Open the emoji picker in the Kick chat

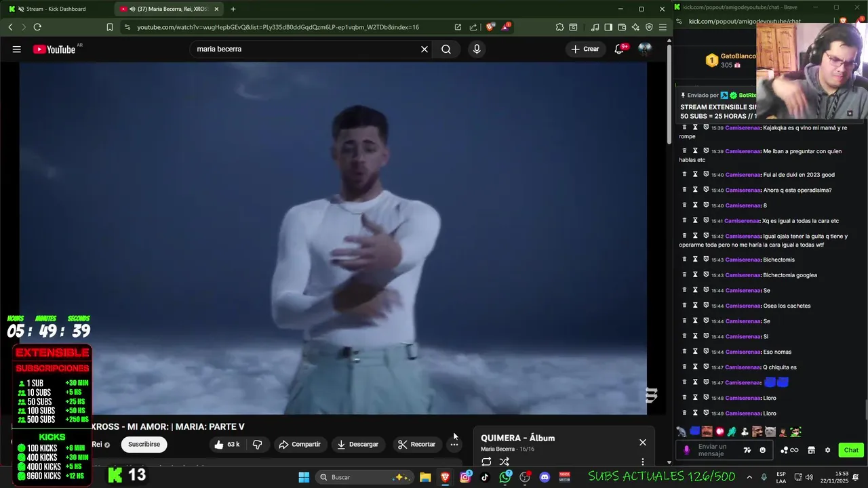763,450
